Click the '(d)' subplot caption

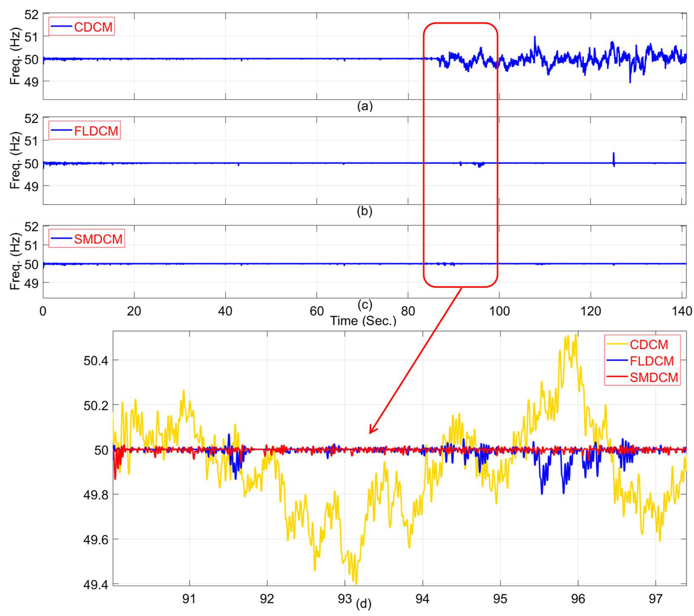pos(363,603)
